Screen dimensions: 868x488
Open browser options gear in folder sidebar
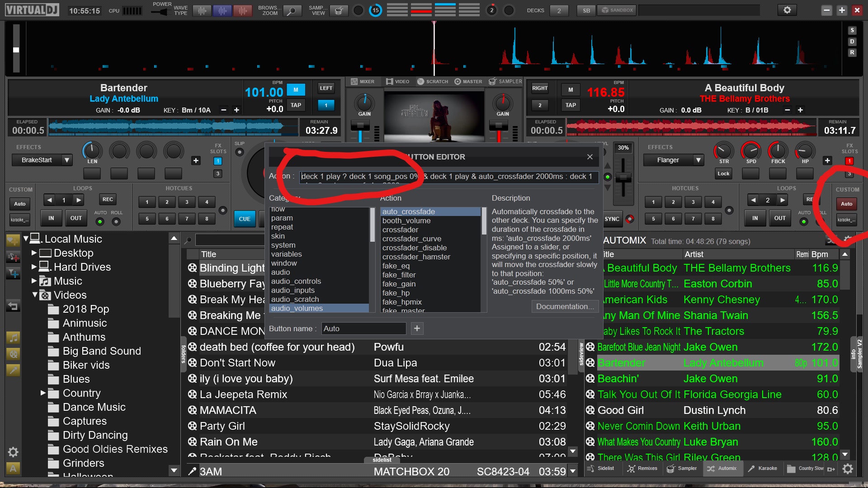(13, 452)
